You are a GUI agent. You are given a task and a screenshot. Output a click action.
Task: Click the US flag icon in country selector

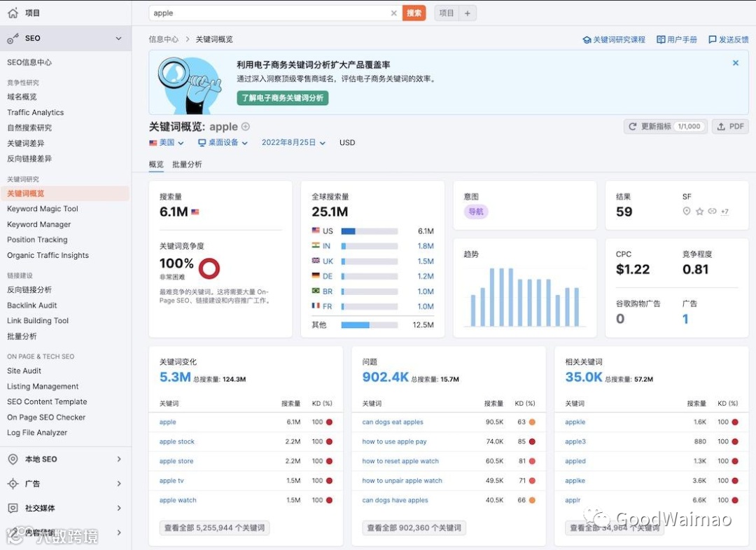[153, 143]
